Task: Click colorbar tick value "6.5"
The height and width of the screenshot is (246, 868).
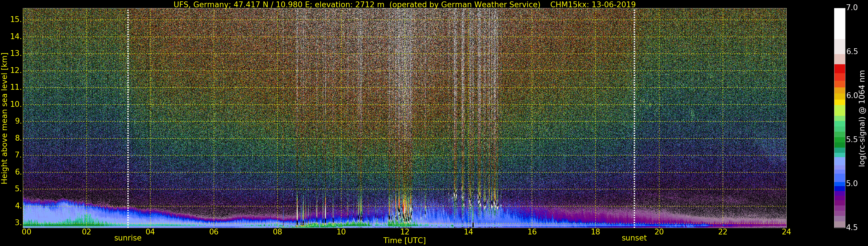Action: click(x=852, y=52)
